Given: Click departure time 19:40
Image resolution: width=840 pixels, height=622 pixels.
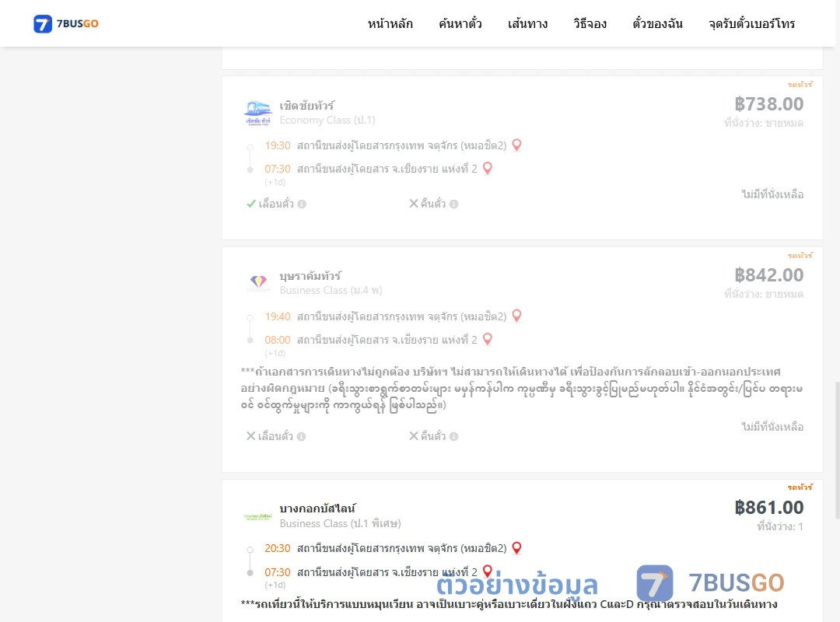Looking at the screenshot, I should tap(278, 316).
